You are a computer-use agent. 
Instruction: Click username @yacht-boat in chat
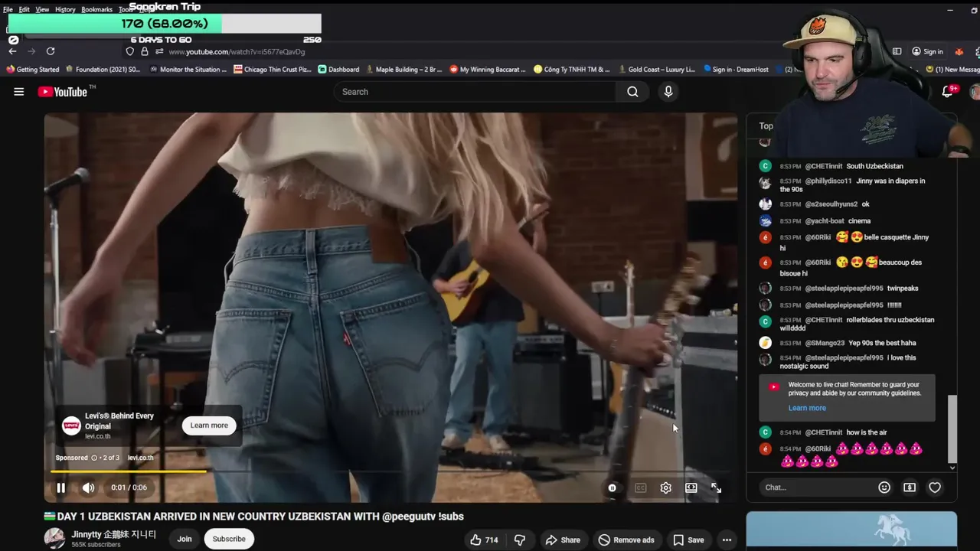click(825, 221)
